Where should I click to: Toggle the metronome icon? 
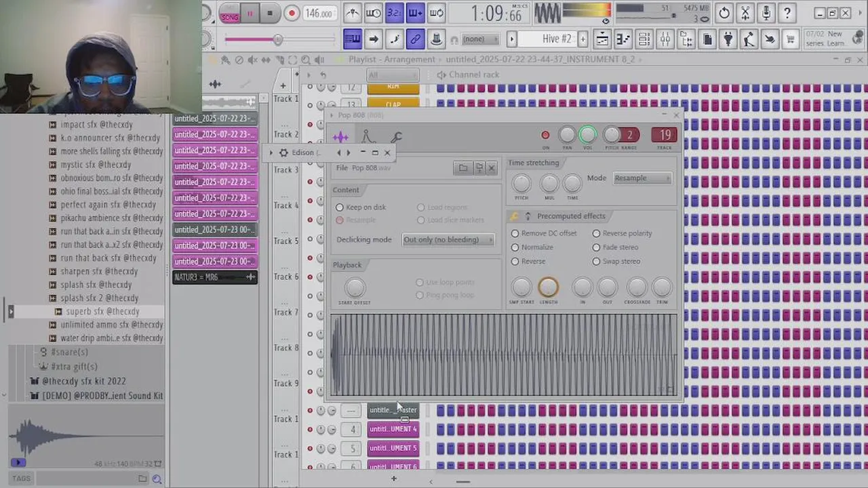(x=353, y=13)
